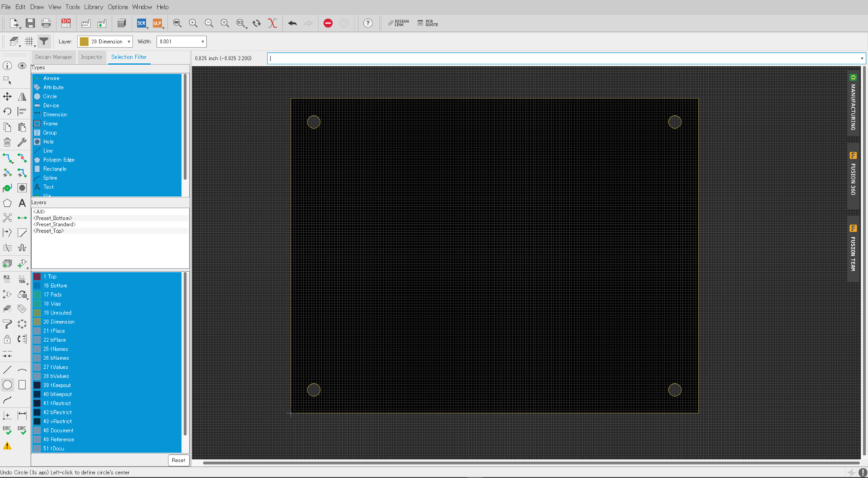This screenshot has height=478, width=868.
Task: Open Help question mark icon
Action: (x=367, y=23)
